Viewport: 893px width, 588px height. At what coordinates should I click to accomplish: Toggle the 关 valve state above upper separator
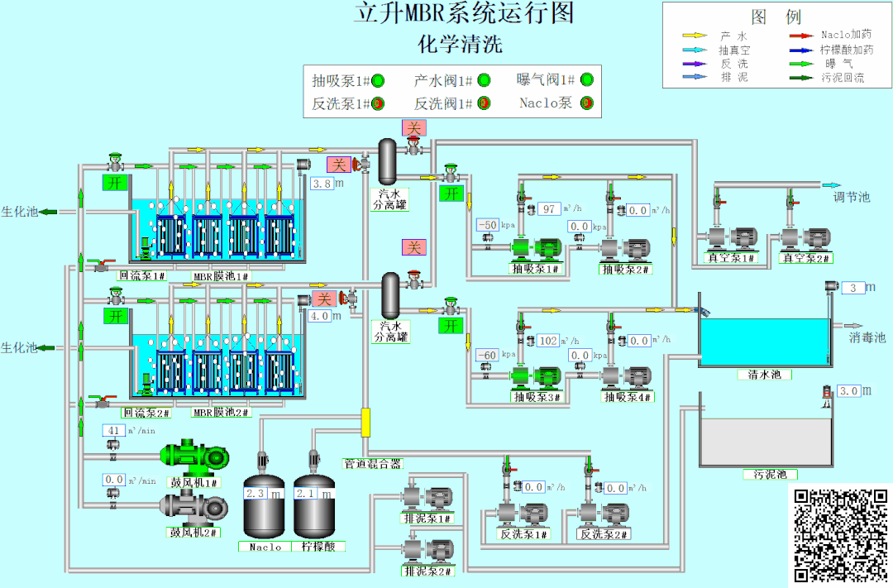tap(413, 127)
